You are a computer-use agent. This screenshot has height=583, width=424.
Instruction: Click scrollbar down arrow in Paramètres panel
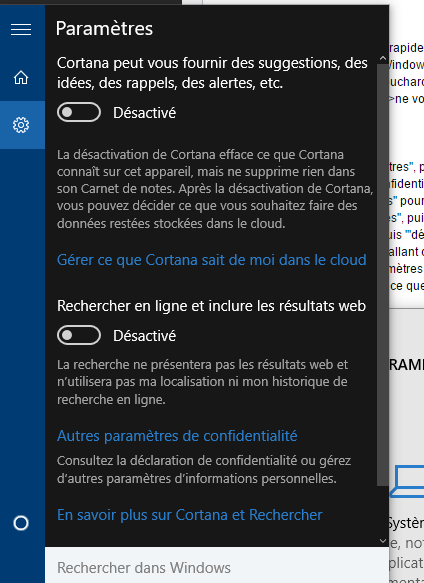(x=383, y=541)
